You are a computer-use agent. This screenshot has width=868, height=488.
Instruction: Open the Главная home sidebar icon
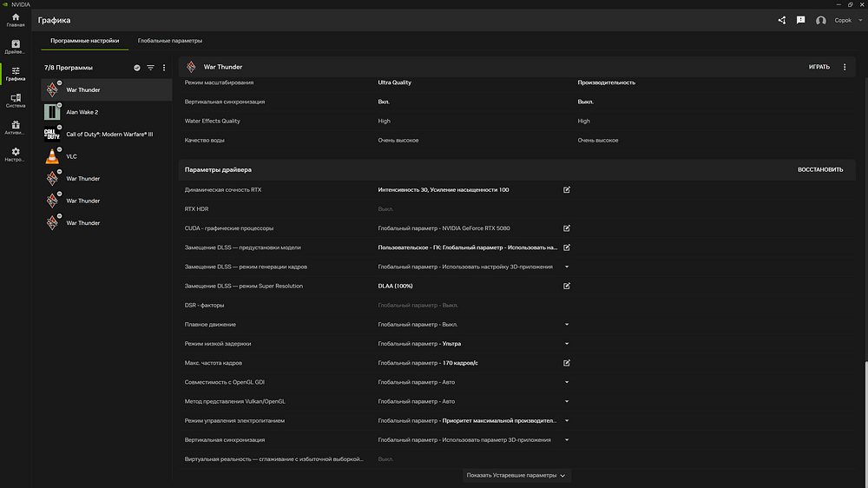coord(16,20)
